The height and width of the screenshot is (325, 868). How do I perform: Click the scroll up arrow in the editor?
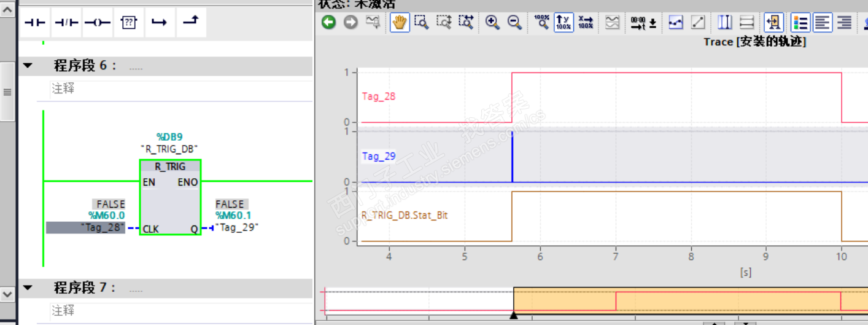click(7, 9)
